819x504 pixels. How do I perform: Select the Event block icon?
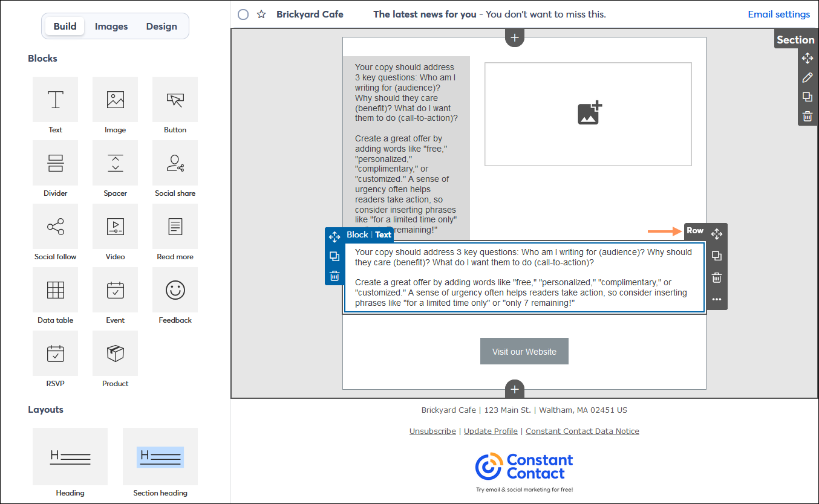[x=115, y=290]
